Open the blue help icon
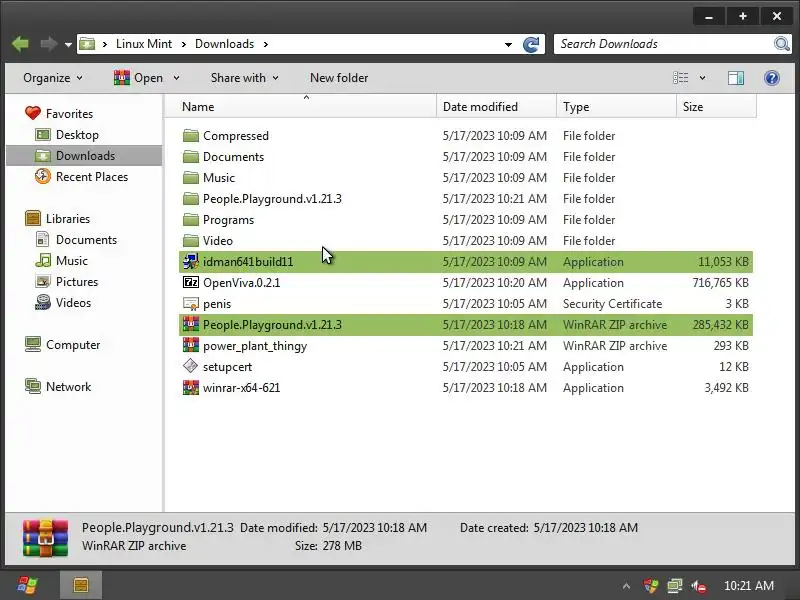Screen dimensions: 800x600 (771, 78)
